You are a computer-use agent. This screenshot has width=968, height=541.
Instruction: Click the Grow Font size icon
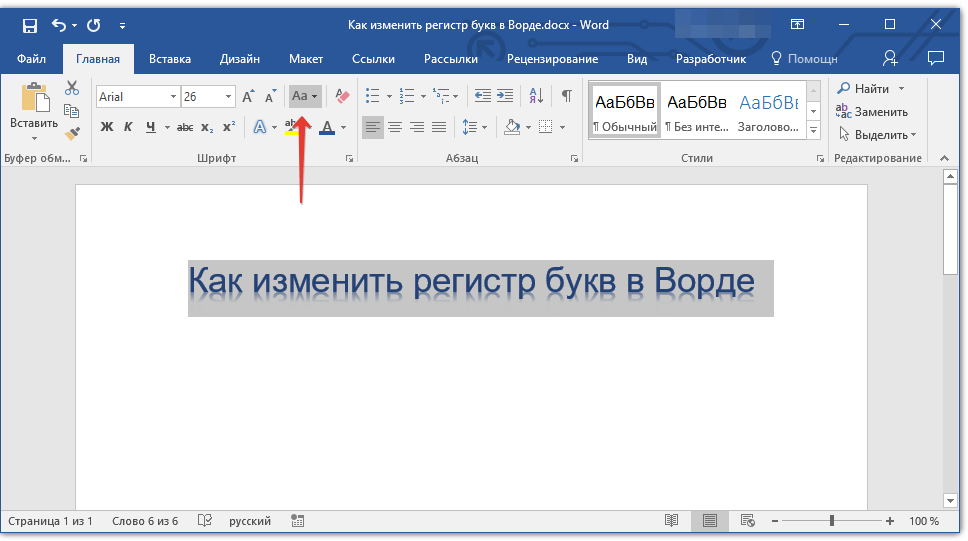(248, 97)
